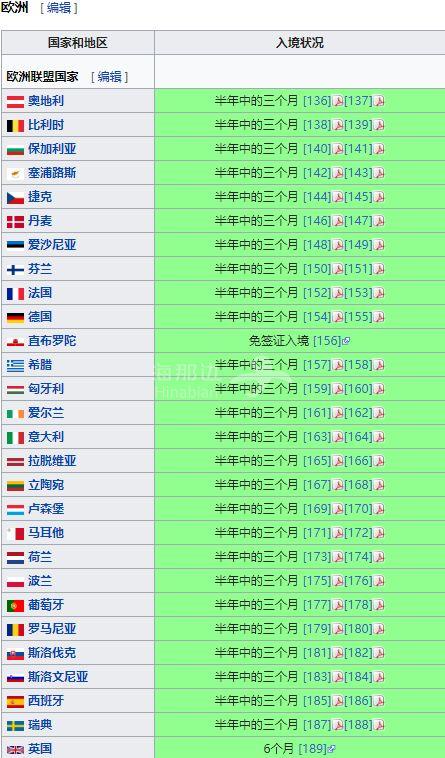Click the Greece flag icon
The width and height of the screenshot is (445, 758).
coord(15,366)
